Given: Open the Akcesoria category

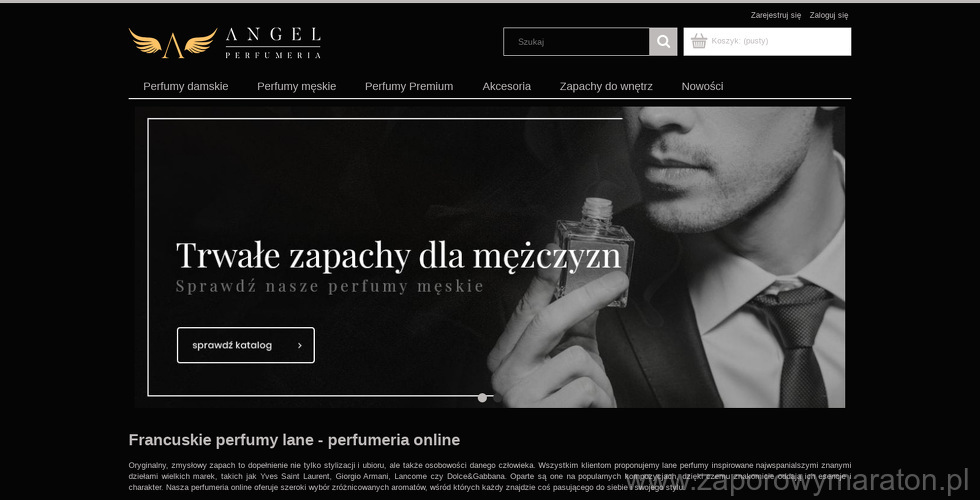Looking at the screenshot, I should click(506, 86).
